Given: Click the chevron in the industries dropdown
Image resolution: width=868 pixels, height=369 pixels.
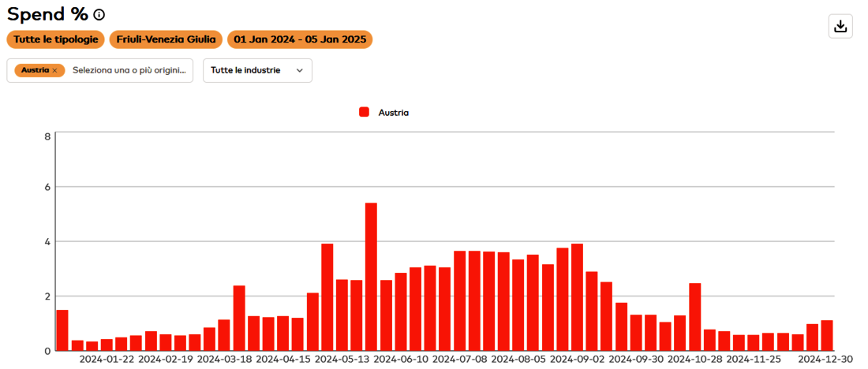Looking at the screenshot, I should coord(300,70).
